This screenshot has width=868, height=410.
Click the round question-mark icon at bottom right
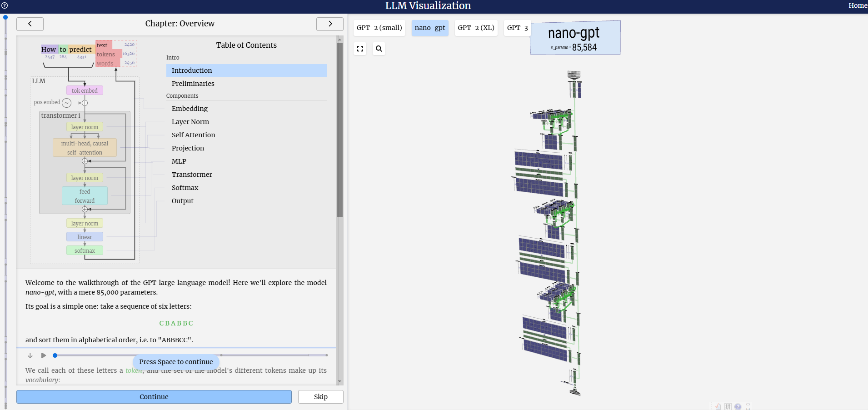click(738, 406)
